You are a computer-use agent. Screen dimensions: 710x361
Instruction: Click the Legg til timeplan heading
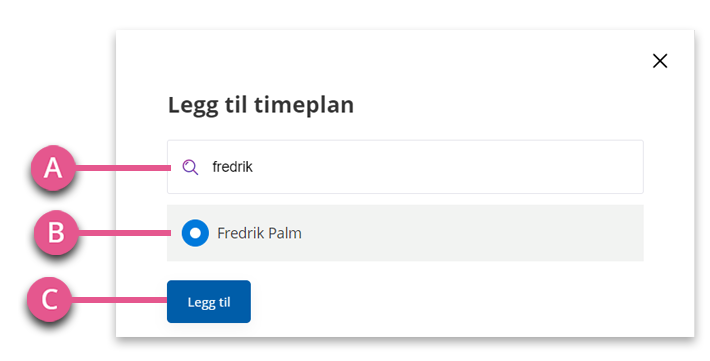(x=261, y=106)
